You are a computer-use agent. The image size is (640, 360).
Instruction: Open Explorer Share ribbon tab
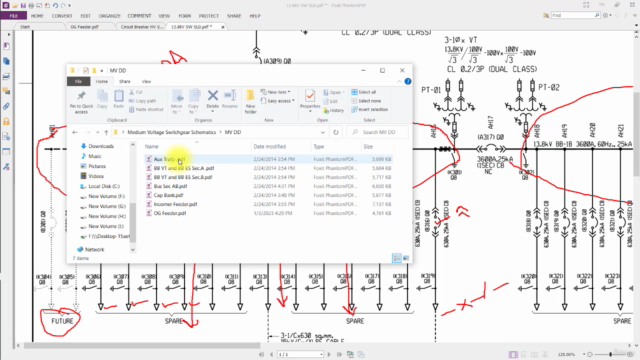point(124,82)
